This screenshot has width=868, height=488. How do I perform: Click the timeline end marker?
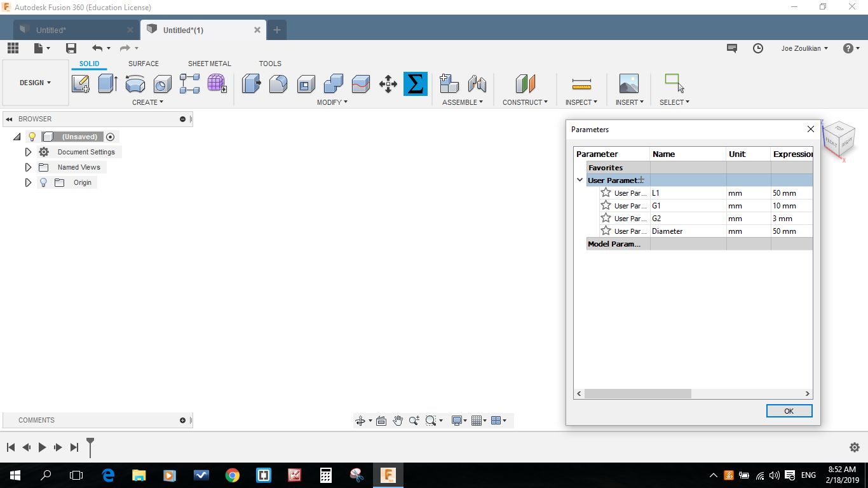tap(90, 447)
